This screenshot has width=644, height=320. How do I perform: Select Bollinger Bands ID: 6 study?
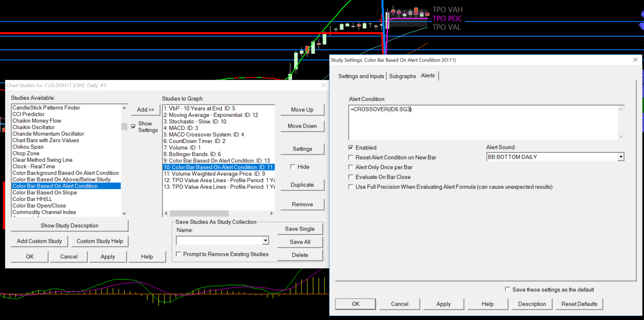click(192, 154)
